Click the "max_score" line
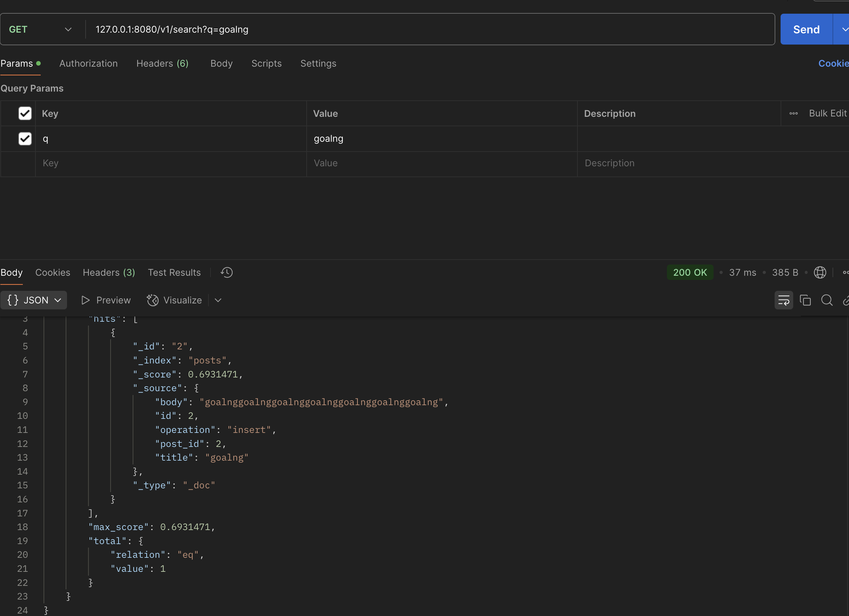Screen dimensions: 849x616 (x=152, y=527)
